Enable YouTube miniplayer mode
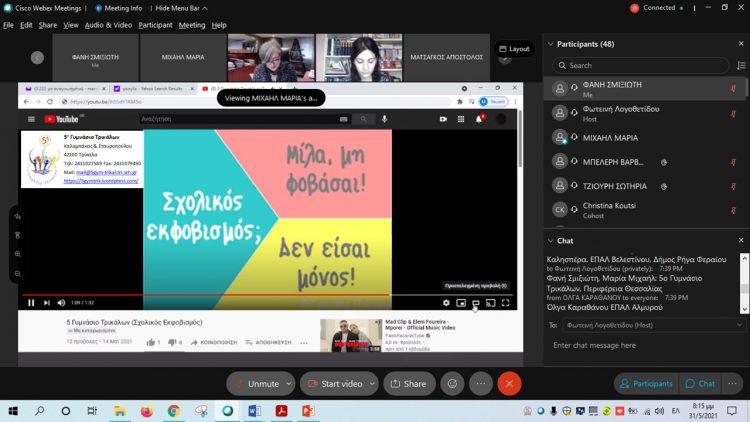Screen dimensions: 750x422 [461, 303]
